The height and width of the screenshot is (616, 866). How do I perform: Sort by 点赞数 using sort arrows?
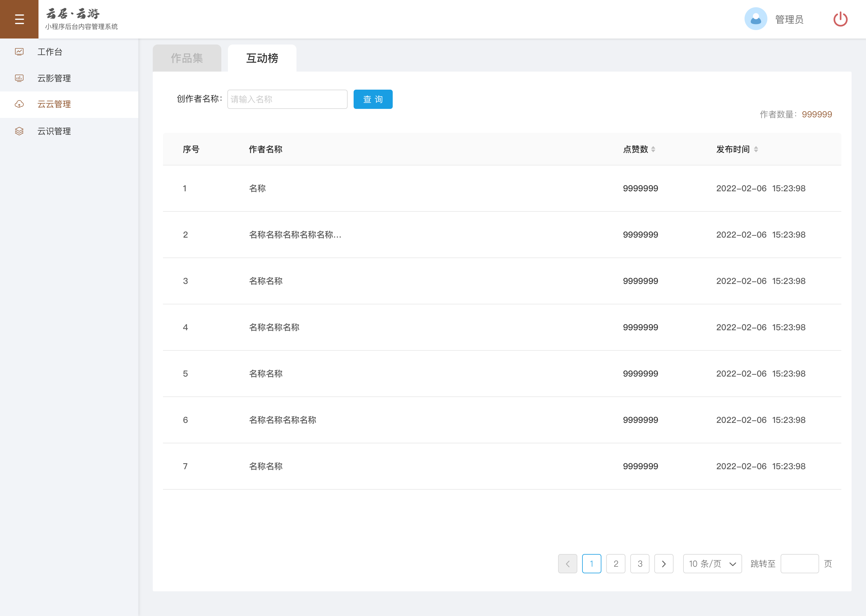653,149
